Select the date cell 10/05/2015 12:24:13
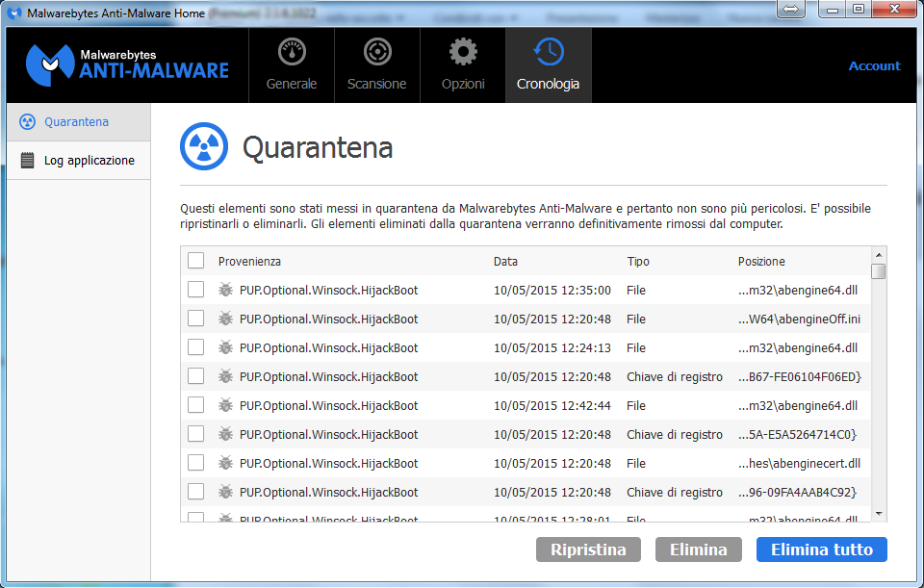 click(x=552, y=348)
